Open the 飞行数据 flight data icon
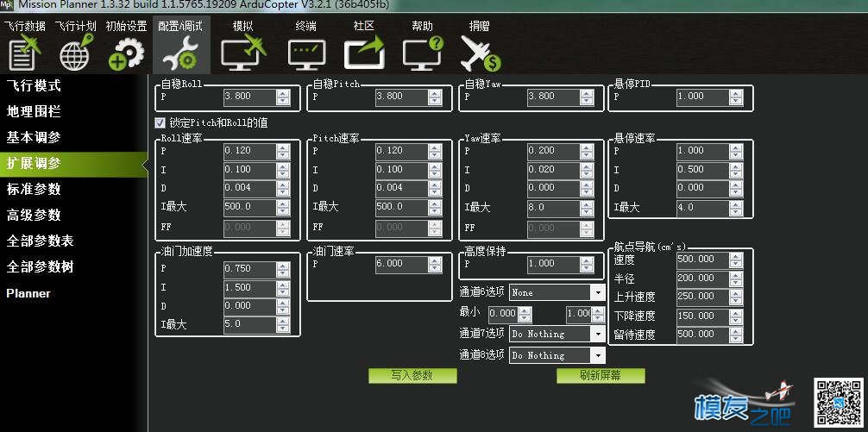 coord(25,53)
